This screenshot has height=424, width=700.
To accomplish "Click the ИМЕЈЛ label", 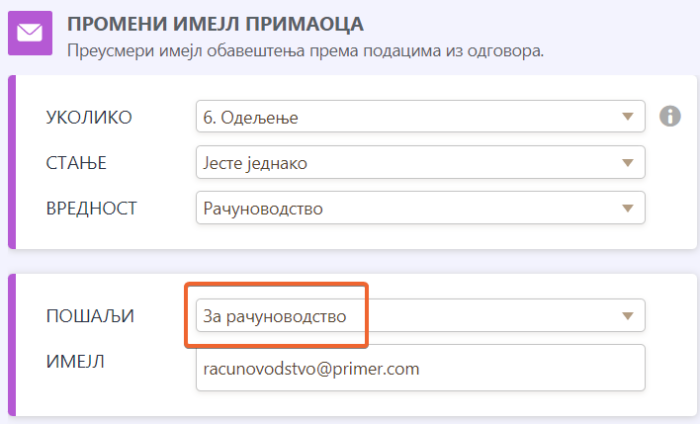I will (76, 361).
